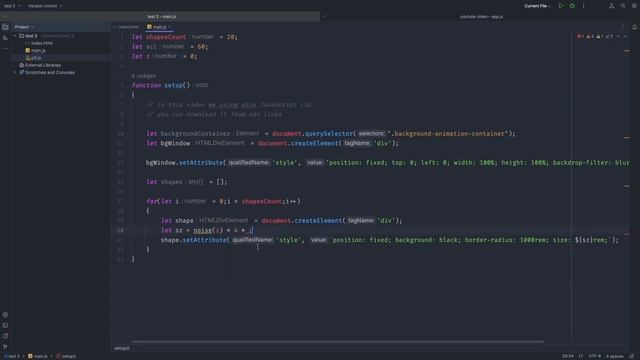Viewport: 640px width, 360px height.
Task: Click the setup function name
Action: pos(173,85)
